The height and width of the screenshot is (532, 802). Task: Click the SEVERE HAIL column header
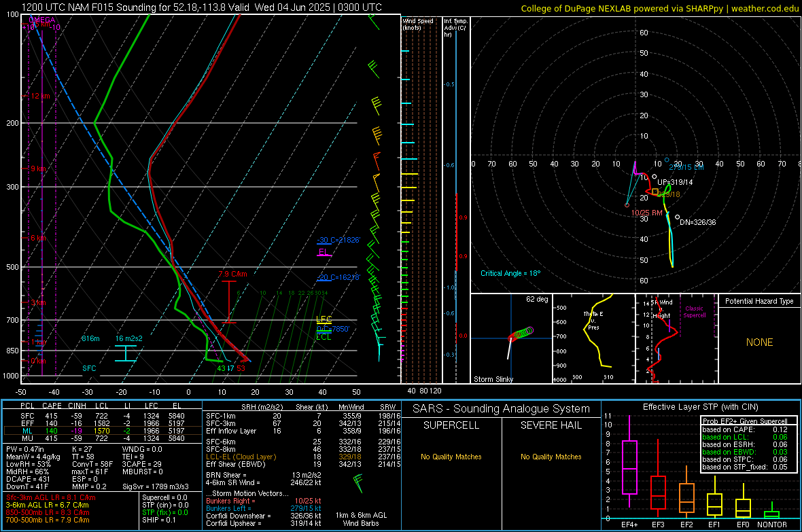pyautogui.click(x=551, y=425)
